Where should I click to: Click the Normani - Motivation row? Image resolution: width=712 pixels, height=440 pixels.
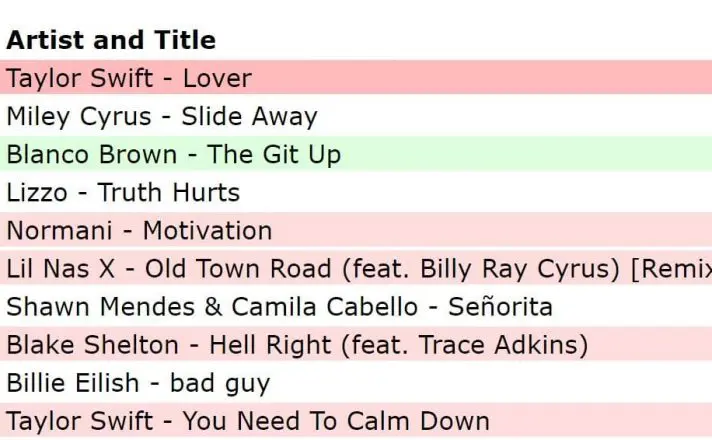(139, 230)
